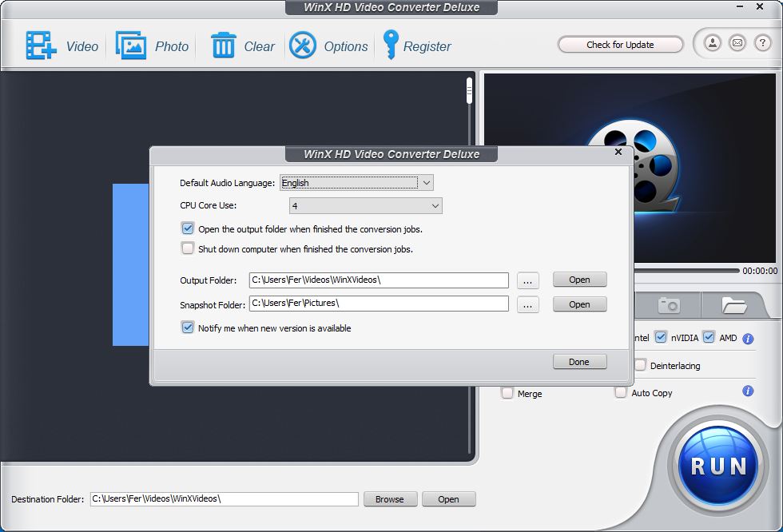This screenshot has height=532, width=783.
Task: Open the Output Folder location
Action: (580, 280)
